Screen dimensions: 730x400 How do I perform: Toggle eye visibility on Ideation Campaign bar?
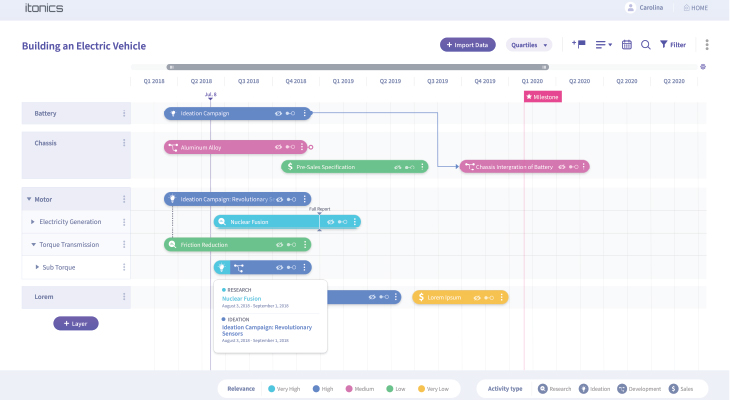(x=279, y=114)
